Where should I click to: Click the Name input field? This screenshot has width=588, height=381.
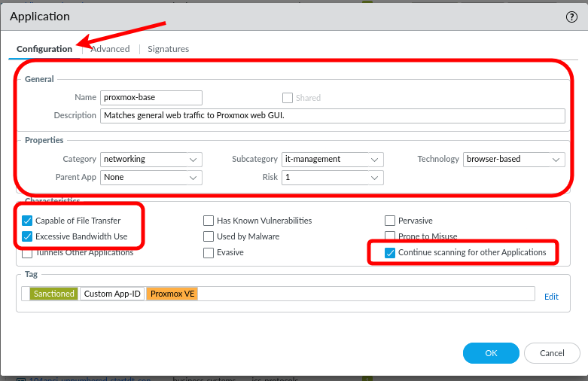pyautogui.click(x=151, y=97)
